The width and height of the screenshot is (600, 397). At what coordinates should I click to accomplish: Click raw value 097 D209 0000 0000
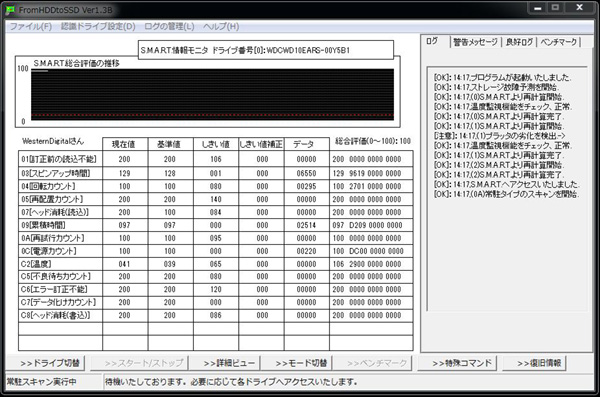point(367,225)
